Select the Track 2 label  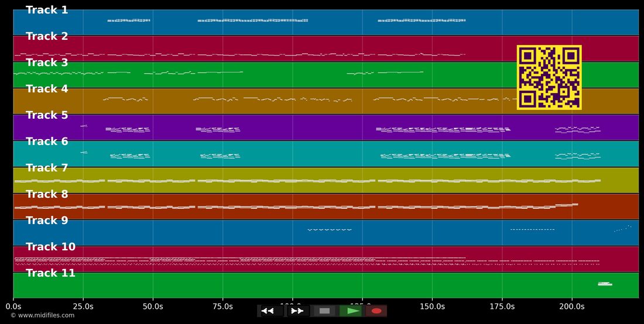[x=47, y=36]
